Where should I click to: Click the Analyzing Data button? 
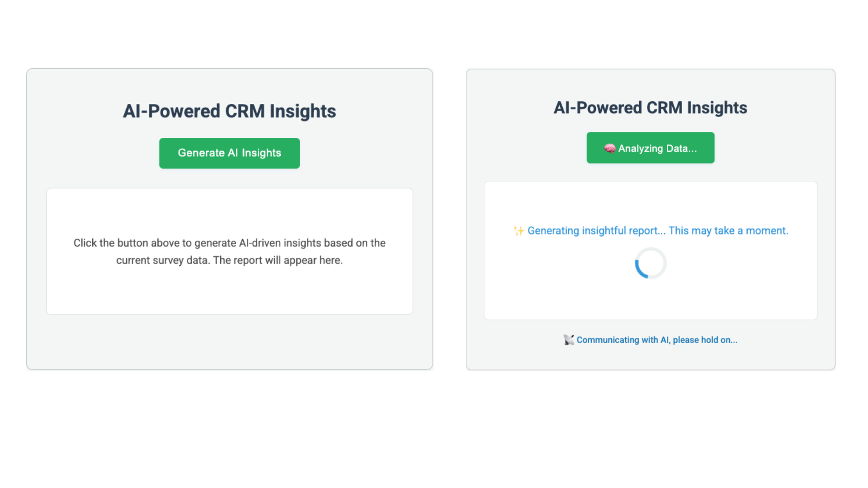(650, 148)
